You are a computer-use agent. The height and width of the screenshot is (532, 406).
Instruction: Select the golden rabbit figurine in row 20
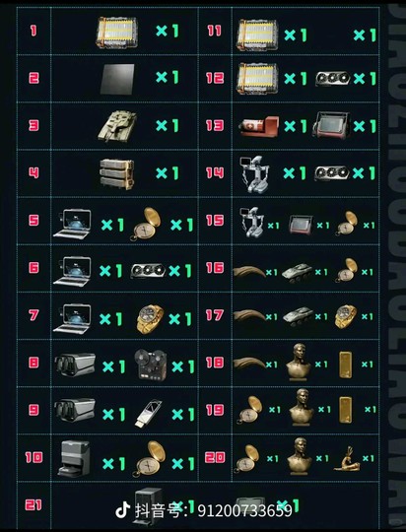point(347,459)
